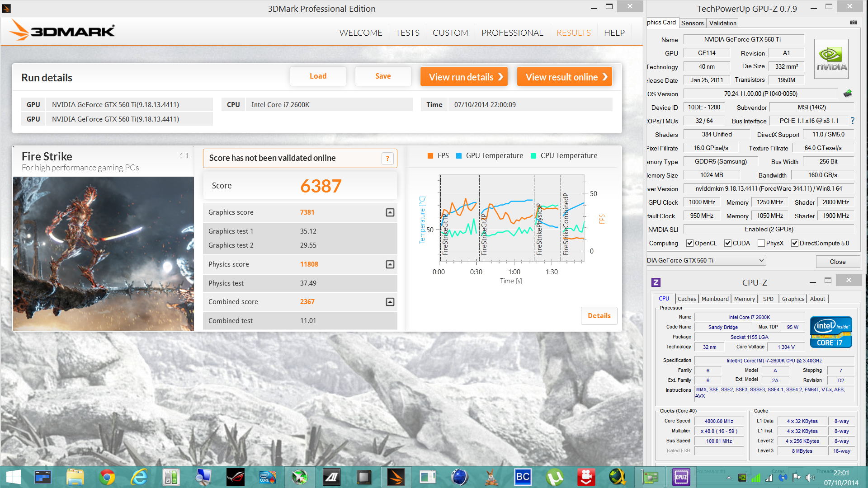Click View result online button
The height and width of the screenshot is (488, 868).
click(565, 77)
